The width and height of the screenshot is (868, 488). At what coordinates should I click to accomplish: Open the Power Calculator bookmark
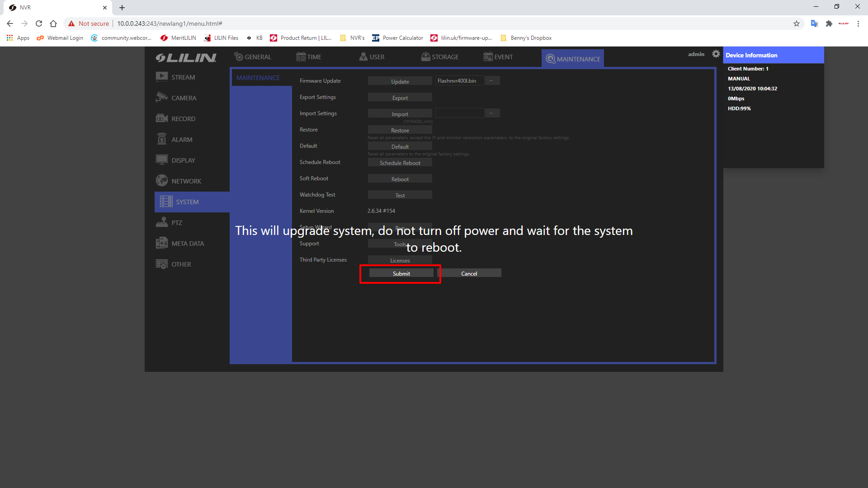click(398, 38)
